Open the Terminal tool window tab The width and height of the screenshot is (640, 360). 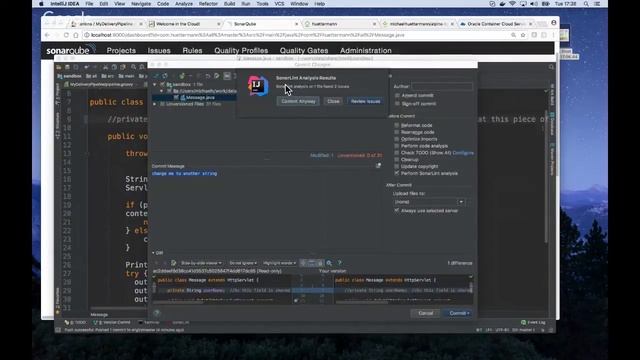[149, 322]
